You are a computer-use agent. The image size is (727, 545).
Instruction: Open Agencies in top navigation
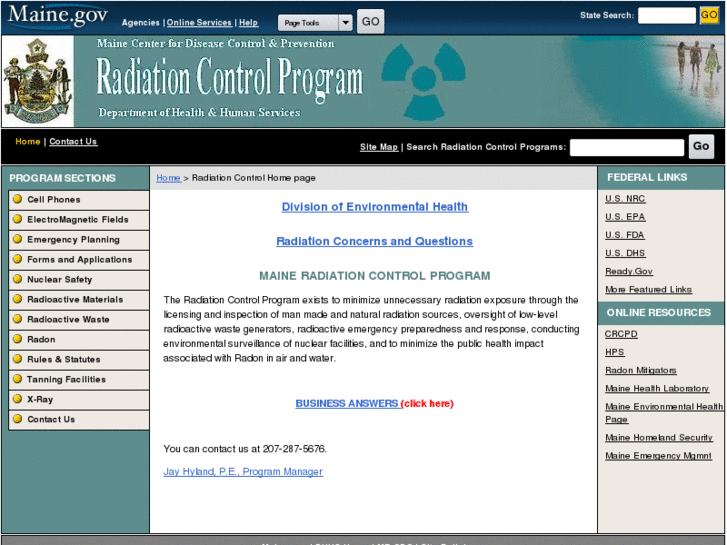pos(140,23)
